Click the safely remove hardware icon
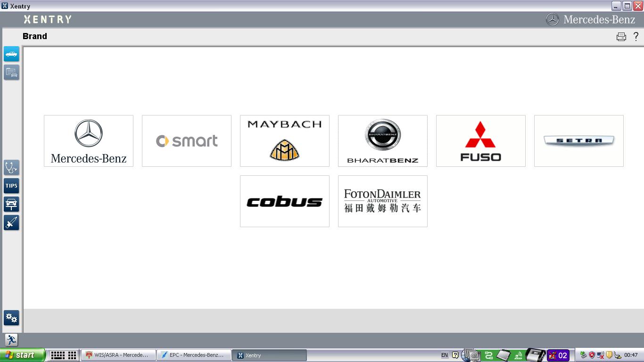Screen dimensions: 644x362 click(617, 355)
